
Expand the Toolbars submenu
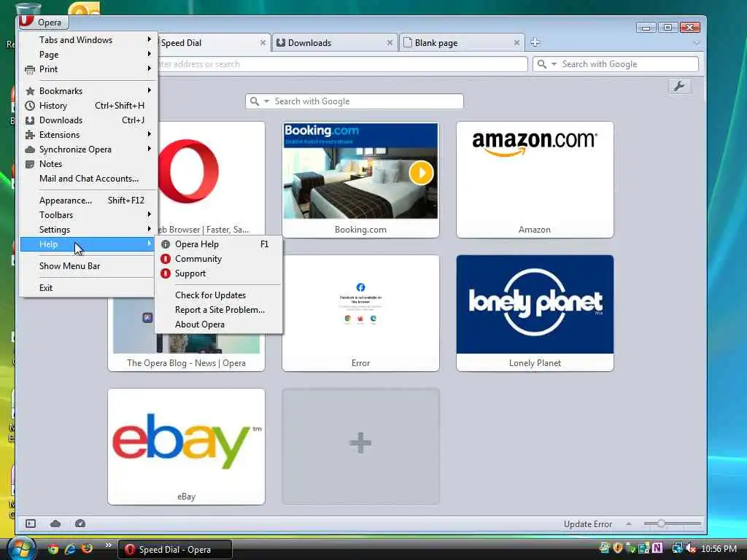[88, 215]
